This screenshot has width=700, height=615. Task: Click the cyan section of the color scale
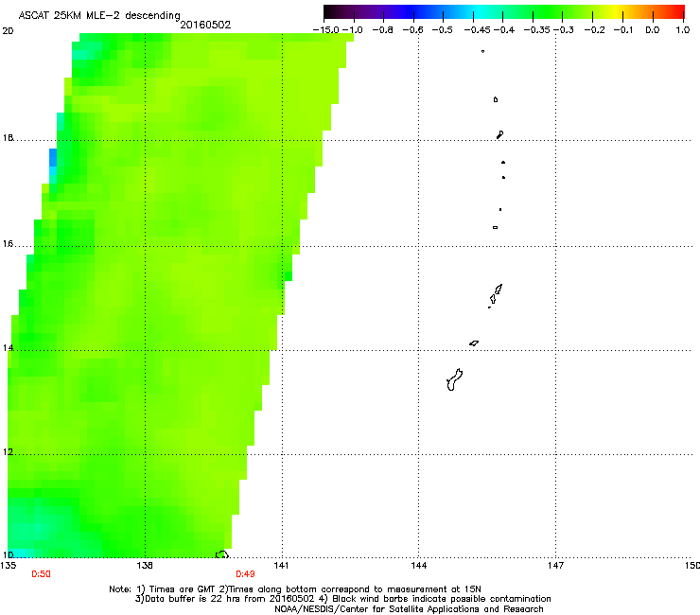[x=478, y=12]
